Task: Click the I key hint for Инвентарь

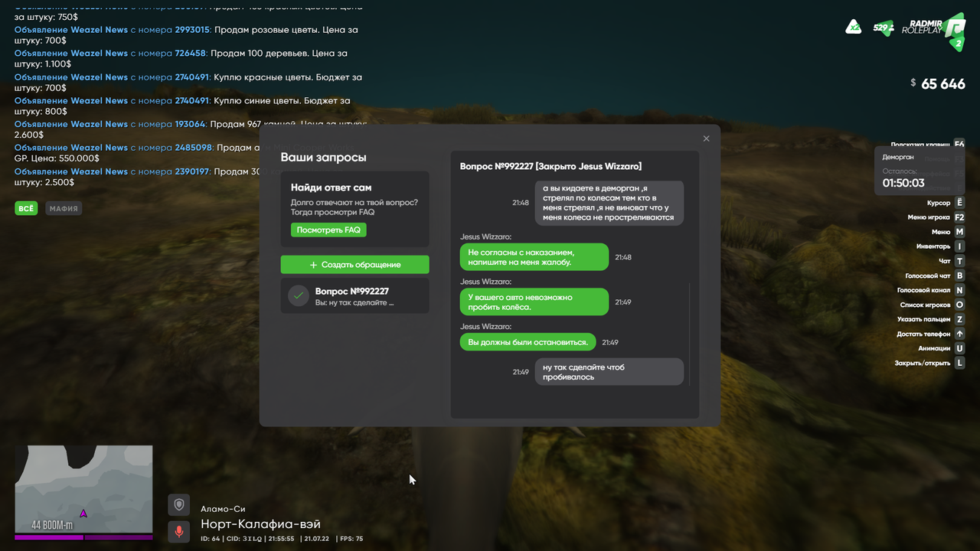Action: click(x=959, y=246)
